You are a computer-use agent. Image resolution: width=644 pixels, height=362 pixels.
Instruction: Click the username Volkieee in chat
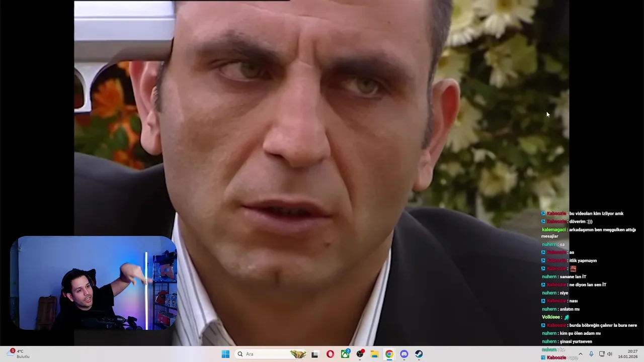pos(551,317)
